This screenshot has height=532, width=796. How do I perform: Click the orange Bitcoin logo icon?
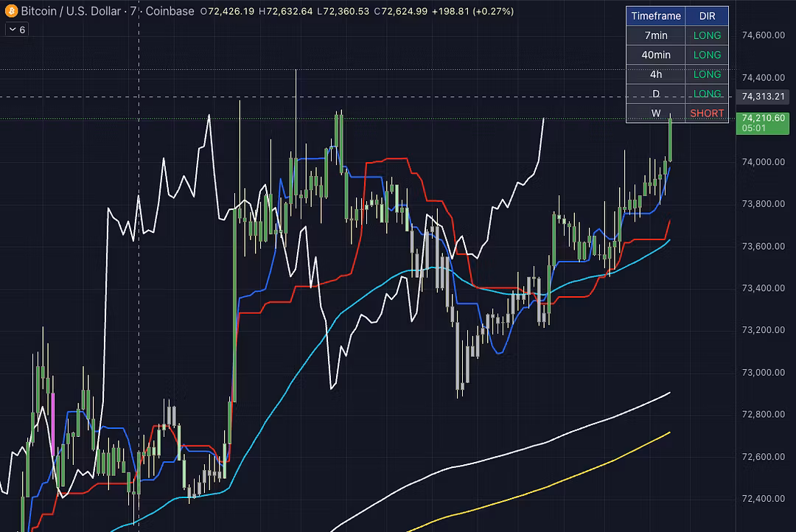(10, 11)
